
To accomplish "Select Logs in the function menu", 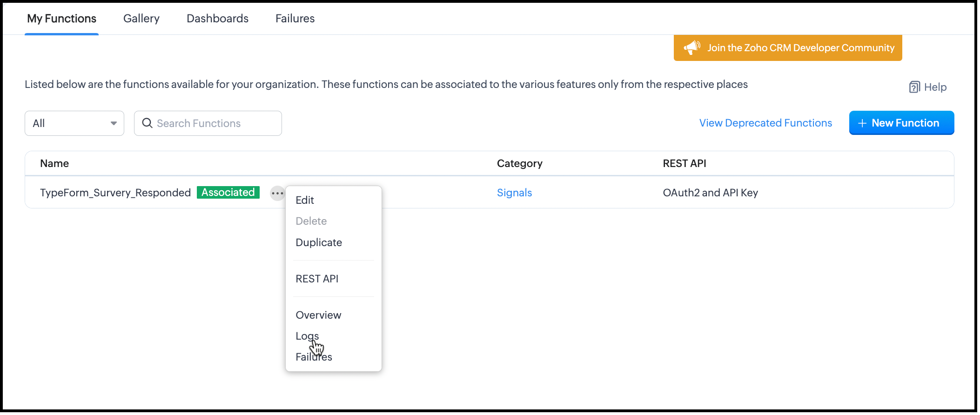I will click(x=307, y=335).
